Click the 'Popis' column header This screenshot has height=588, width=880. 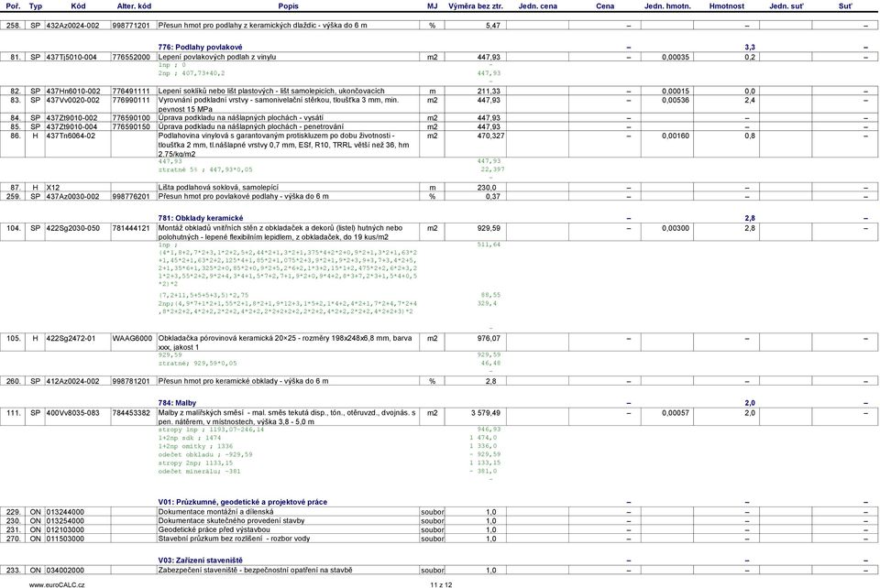288,6
